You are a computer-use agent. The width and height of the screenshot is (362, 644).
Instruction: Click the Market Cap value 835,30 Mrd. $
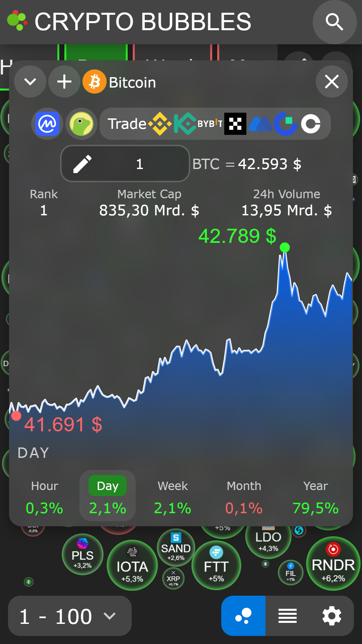point(149,211)
